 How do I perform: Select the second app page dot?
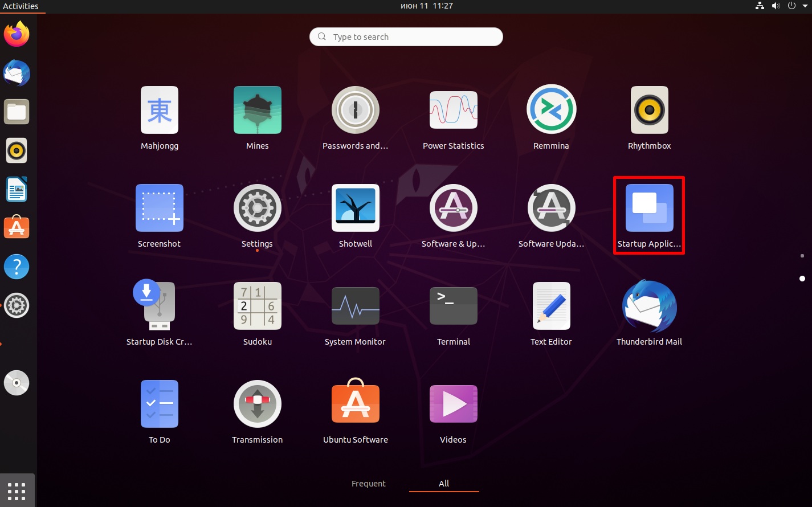click(x=802, y=279)
